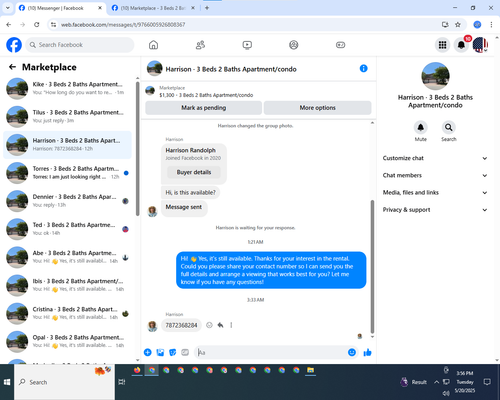Image resolution: width=500 pixels, height=400 pixels.
Task: Open conversation information icon in chat header
Action: pyautogui.click(x=363, y=68)
